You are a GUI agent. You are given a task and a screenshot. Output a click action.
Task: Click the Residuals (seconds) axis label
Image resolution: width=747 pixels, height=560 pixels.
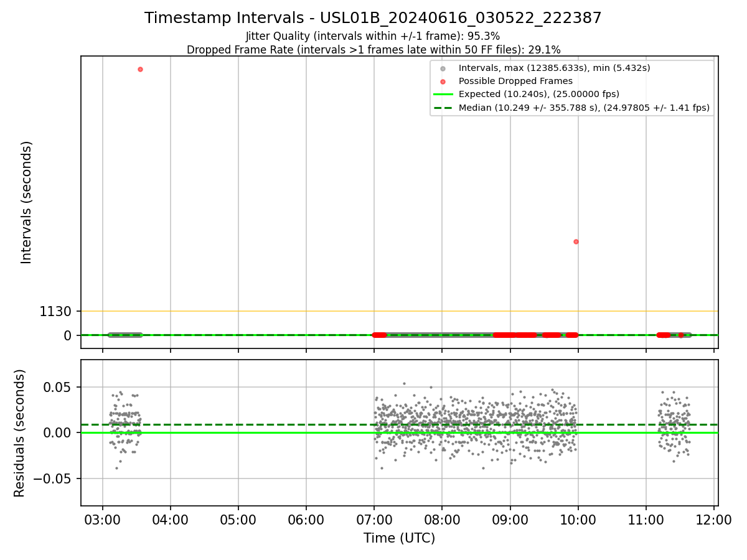pyautogui.click(x=20, y=433)
